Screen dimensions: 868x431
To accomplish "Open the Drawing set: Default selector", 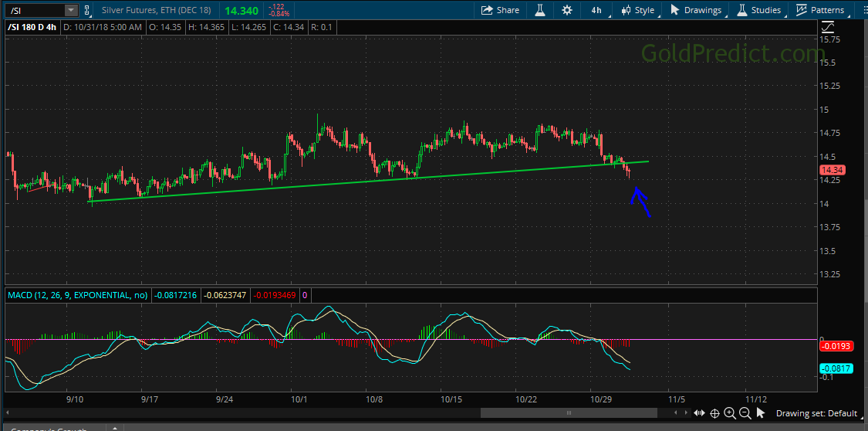I will pyautogui.click(x=816, y=413).
